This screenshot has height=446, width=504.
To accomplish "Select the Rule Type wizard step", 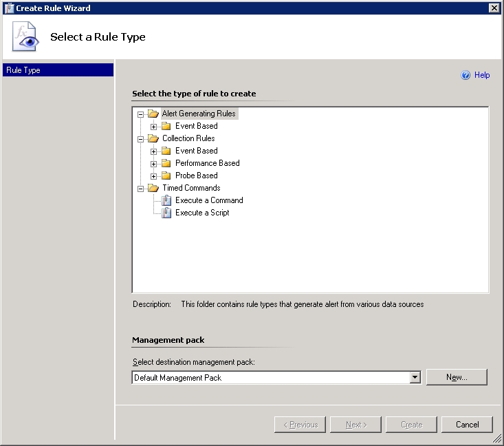I will 58,70.
